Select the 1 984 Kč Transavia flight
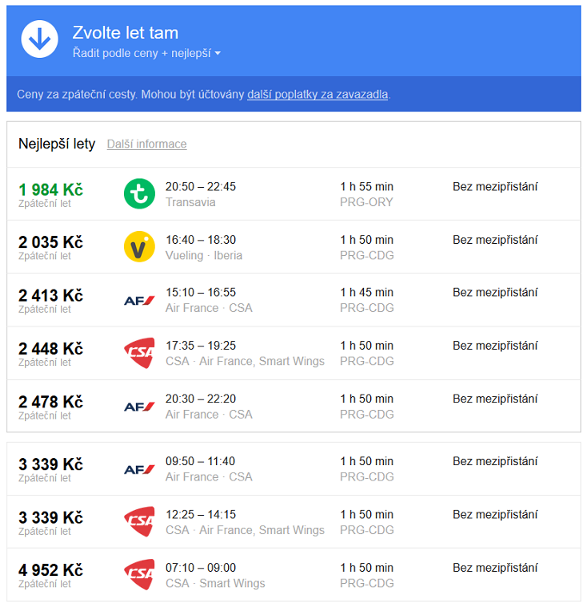The width and height of the screenshot is (582, 606). tap(294, 194)
